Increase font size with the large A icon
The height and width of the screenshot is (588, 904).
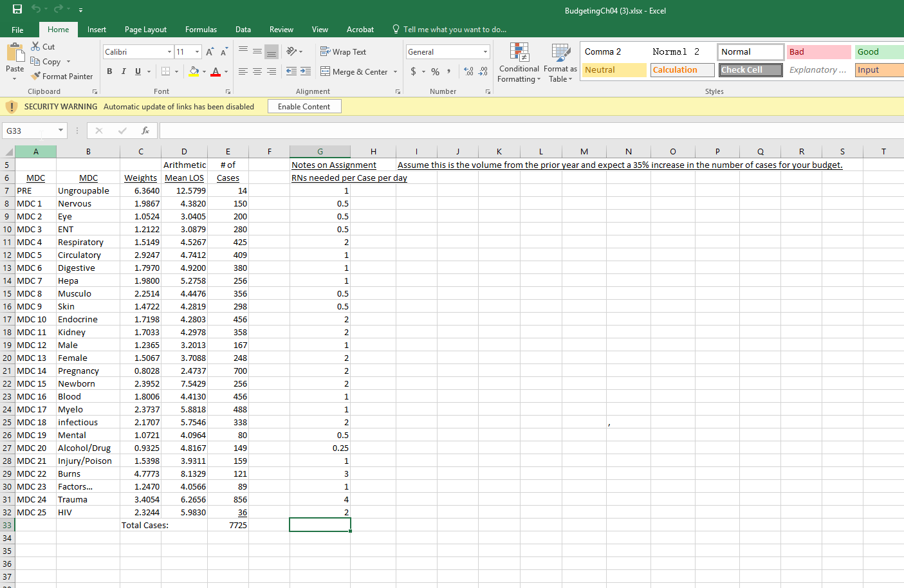(210, 52)
